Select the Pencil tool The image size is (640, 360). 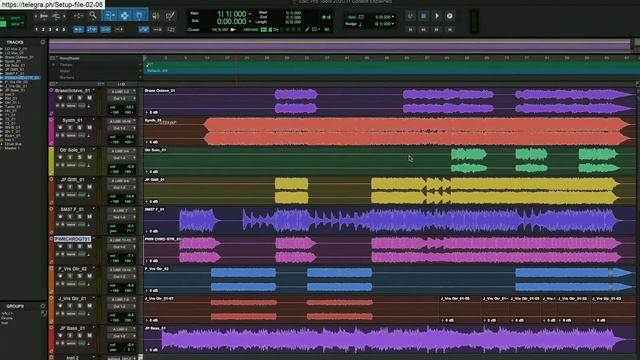[x=170, y=16]
